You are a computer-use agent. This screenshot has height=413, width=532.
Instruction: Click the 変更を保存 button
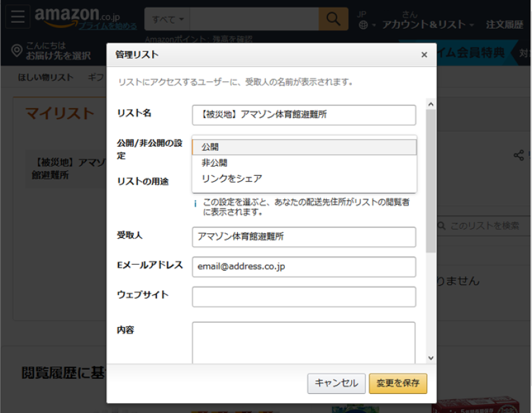click(398, 383)
